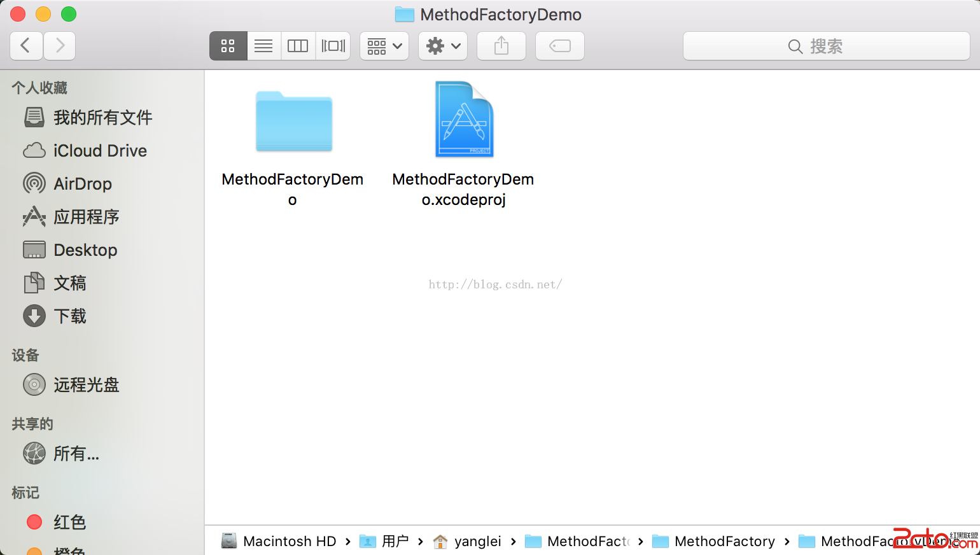Image resolution: width=980 pixels, height=555 pixels.
Task: Click the iCloud Drive cloud icon
Action: 34,150
